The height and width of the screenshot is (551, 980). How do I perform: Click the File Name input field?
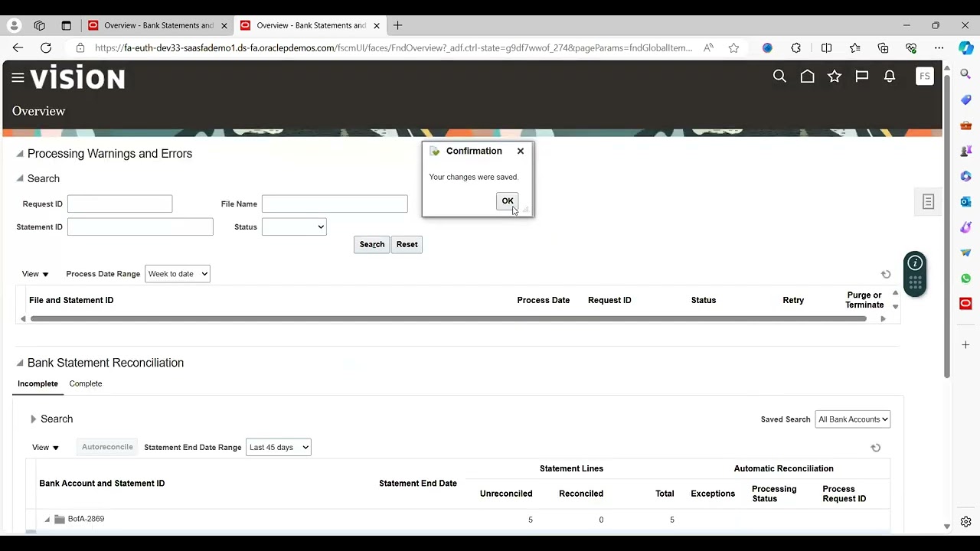click(x=335, y=204)
